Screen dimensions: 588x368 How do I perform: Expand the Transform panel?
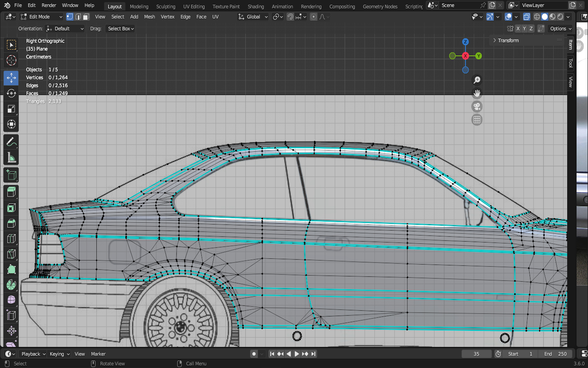tap(508, 40)
